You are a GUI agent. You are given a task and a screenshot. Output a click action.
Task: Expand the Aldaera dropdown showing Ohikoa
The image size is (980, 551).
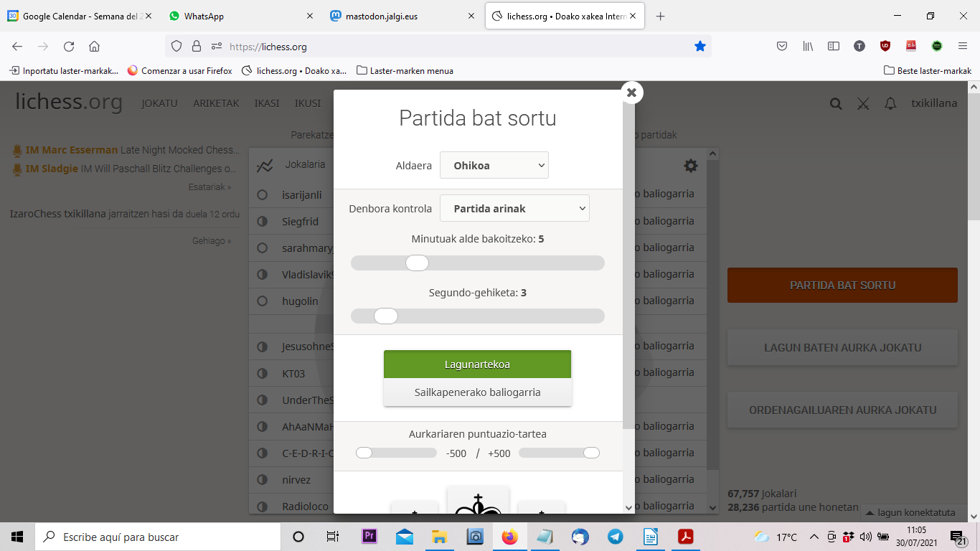[x=494, y=166]
